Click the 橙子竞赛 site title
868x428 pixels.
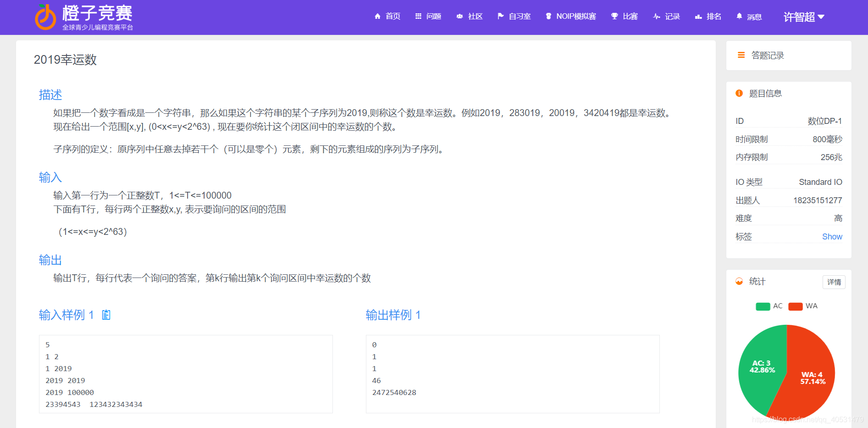pyautogui.click(x=97, y=13)
